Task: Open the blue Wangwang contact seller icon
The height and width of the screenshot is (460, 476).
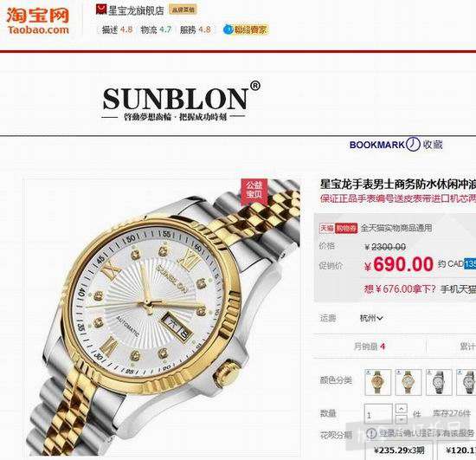Action: pyautogui.click(x=228, y=29)
